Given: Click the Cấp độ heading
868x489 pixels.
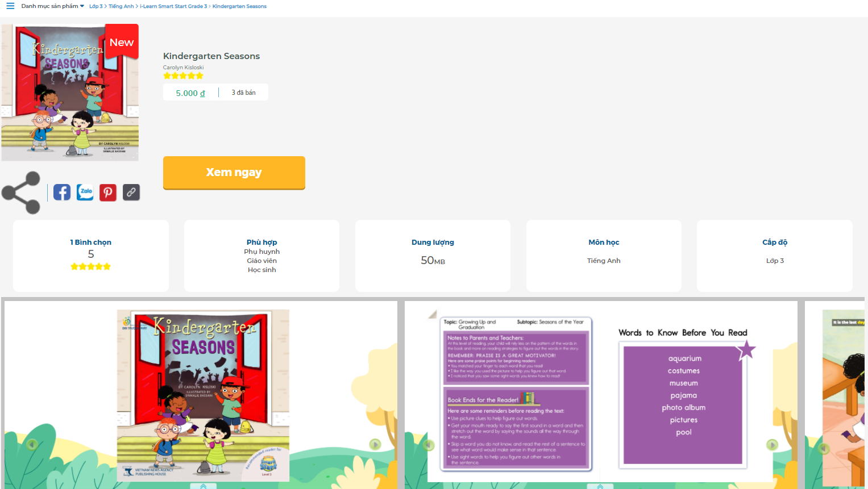Looking at the screenshot, I should 775,243.
